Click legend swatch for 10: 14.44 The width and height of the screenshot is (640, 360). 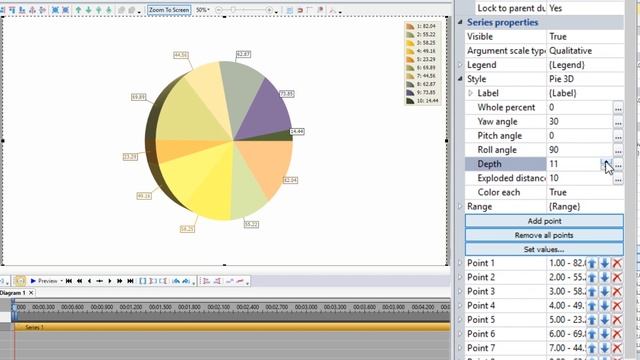410,101
